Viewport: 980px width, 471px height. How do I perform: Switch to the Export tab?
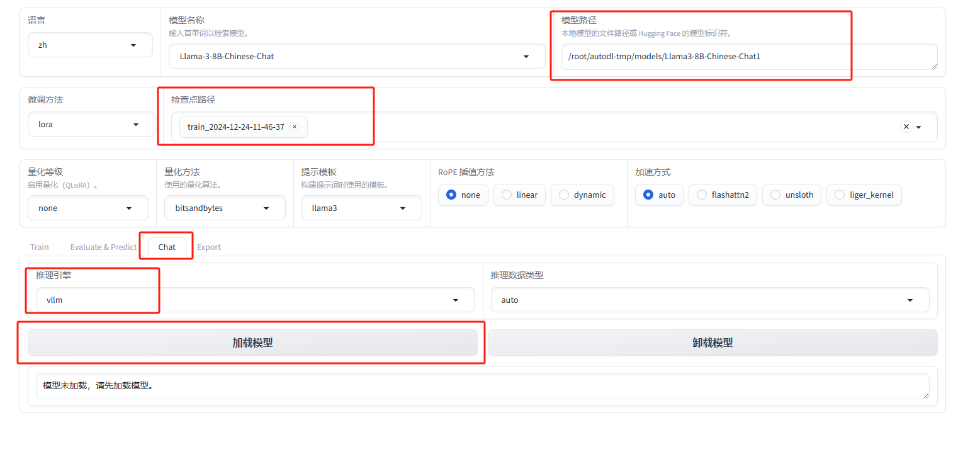point(209,247)
